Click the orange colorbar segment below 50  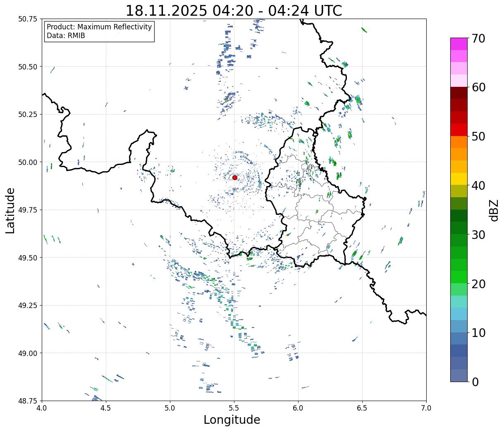tap(459, 142)
